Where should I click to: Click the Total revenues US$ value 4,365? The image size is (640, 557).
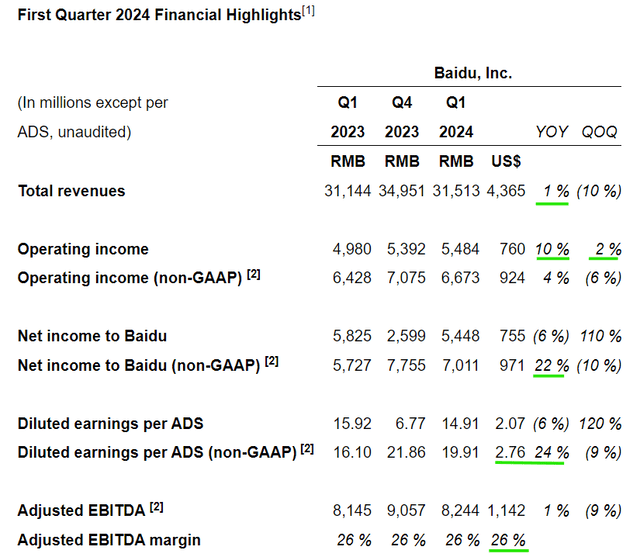(x=506, y=191)
